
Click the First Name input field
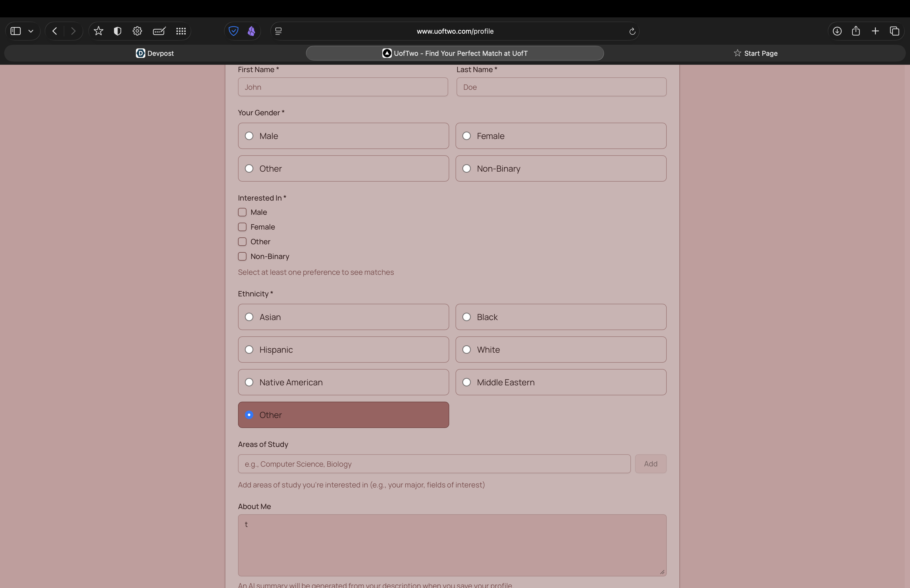343,87
